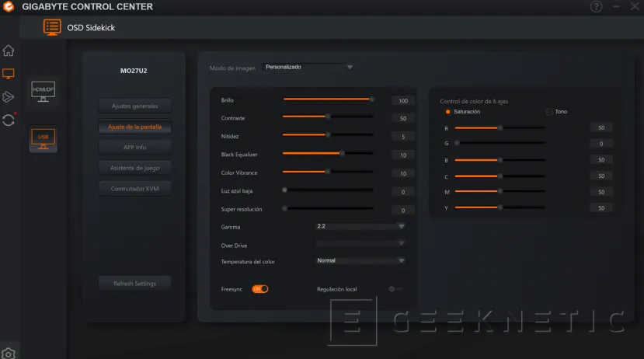
Task: Click the Brillo slider track
Action: 327,99
